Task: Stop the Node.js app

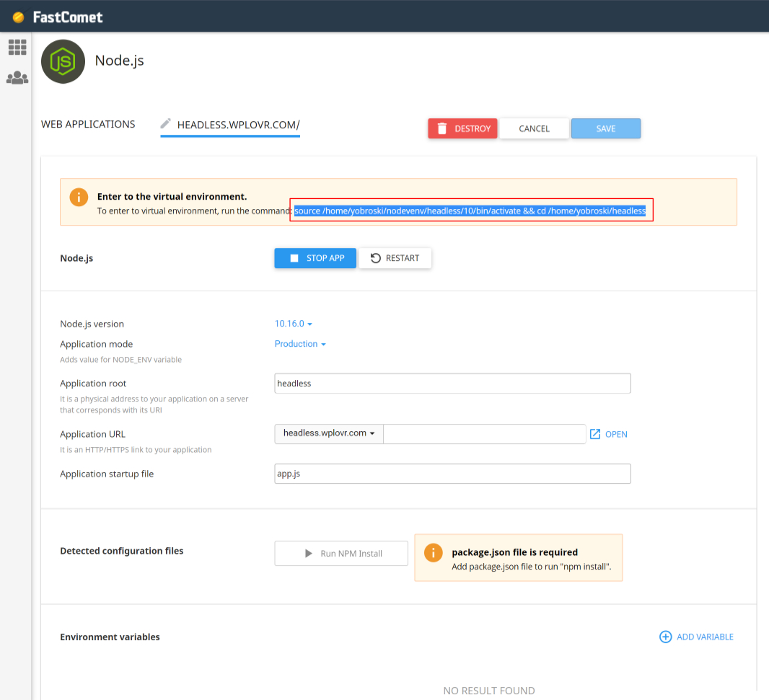Action: (315, 258)
